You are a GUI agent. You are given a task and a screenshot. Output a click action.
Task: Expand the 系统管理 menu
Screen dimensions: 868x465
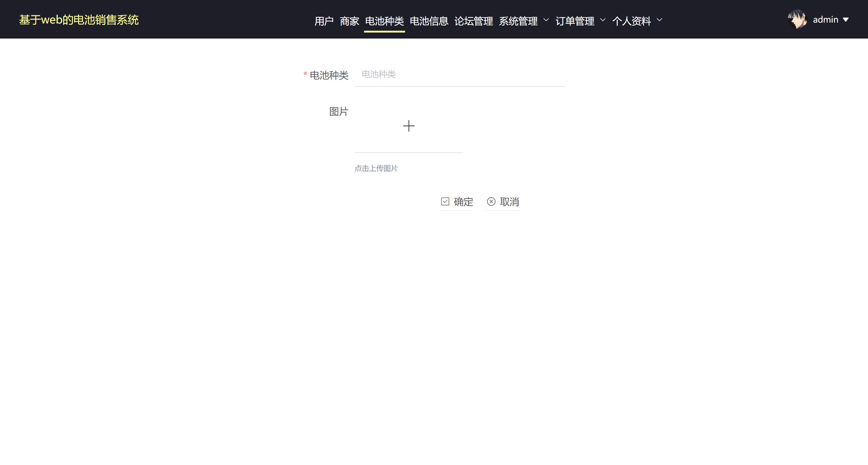(x=524, y=21)
